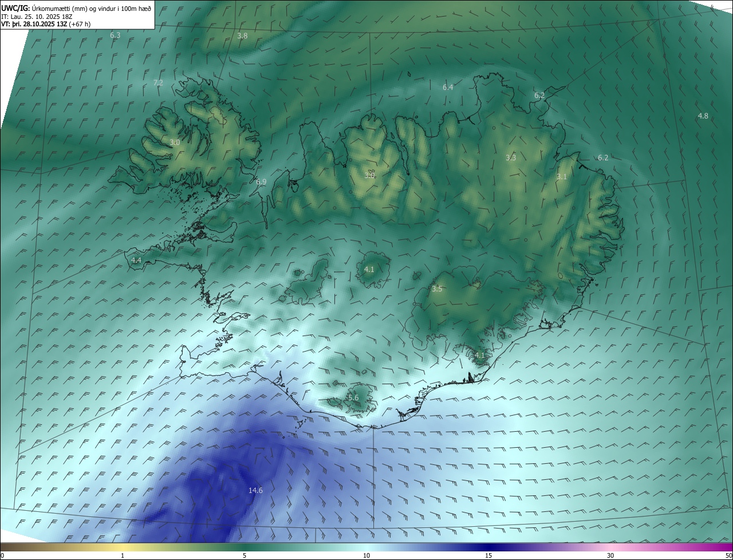Viewport: 733px width, 560px height.
Task: Click the 10 tick on the color scale
Action: pos(366,556)
